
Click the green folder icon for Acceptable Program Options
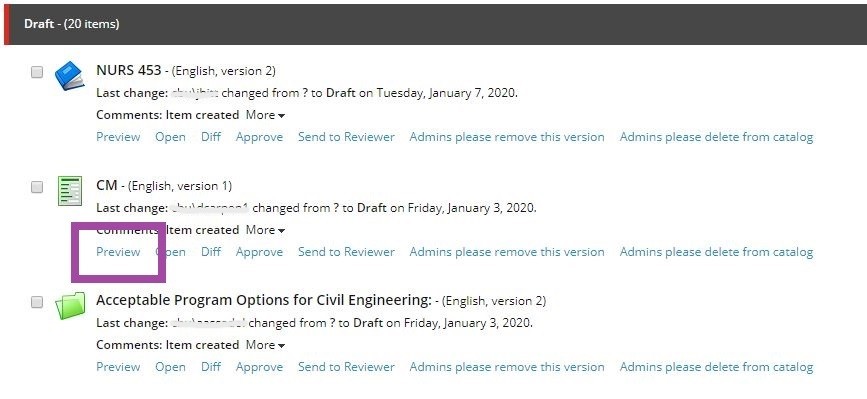tap(70, 306)
